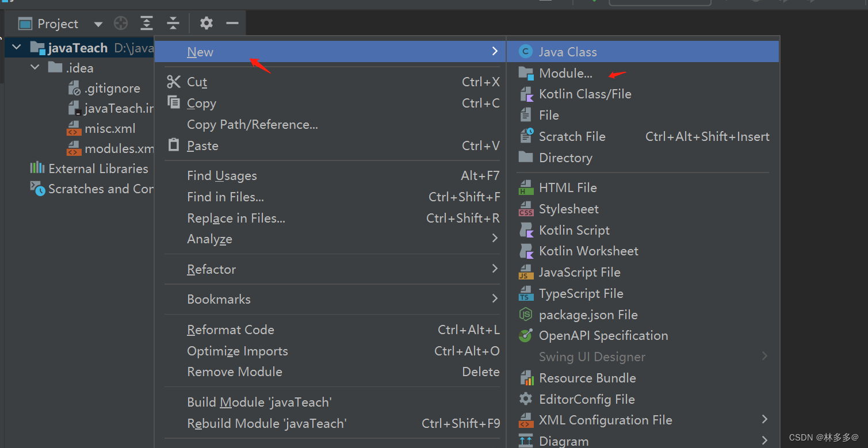
Task: Click the Resource Bundle icon
Action: coord(525,378)
